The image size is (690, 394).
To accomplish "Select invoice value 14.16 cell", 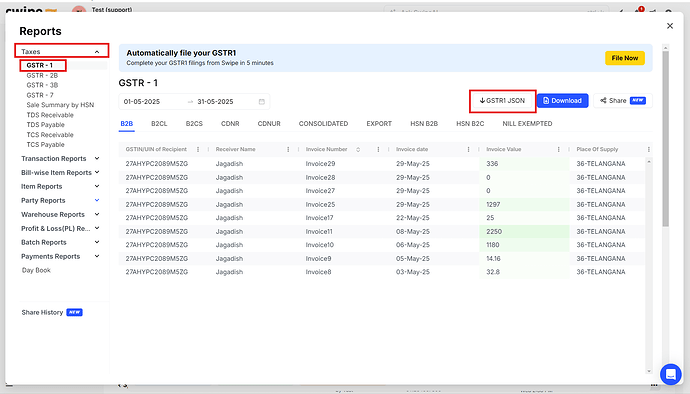I will (x=524, y=259).
